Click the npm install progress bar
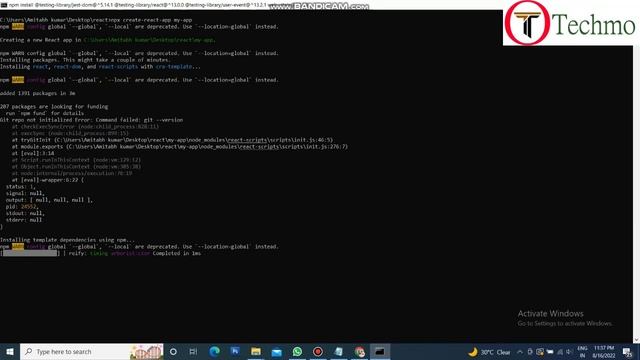 30,253
